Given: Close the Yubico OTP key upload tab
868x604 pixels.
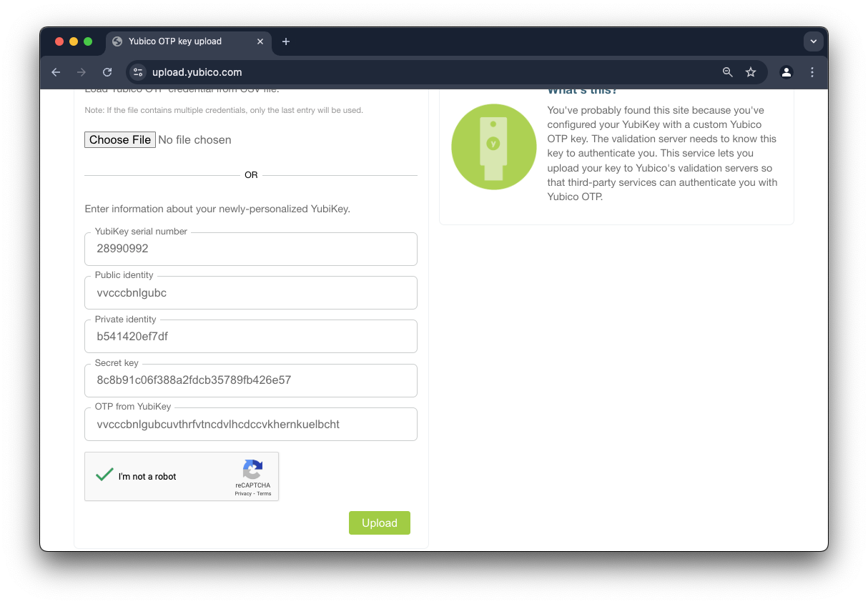Looking at the screenshot, I should click(260, 41).
